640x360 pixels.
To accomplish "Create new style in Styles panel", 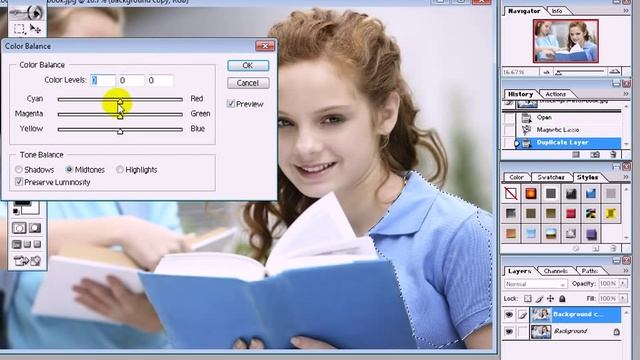I will (595, 248).
